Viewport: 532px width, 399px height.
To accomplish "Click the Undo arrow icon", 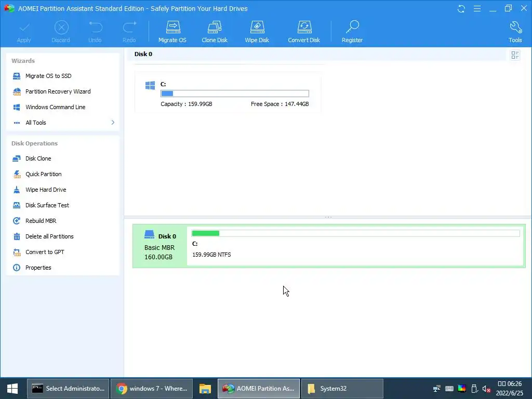I will (x=96, y=27).
